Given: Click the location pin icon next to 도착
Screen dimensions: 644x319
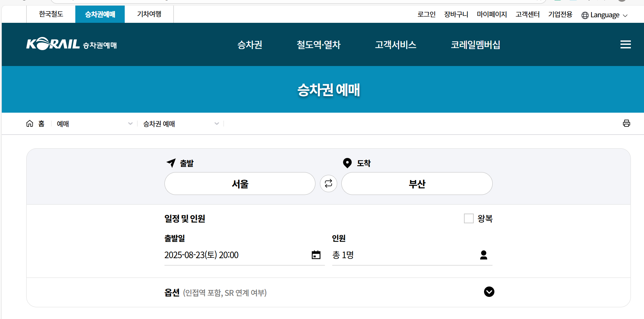Looking at the screenshot, I should (x=347, y=163).
